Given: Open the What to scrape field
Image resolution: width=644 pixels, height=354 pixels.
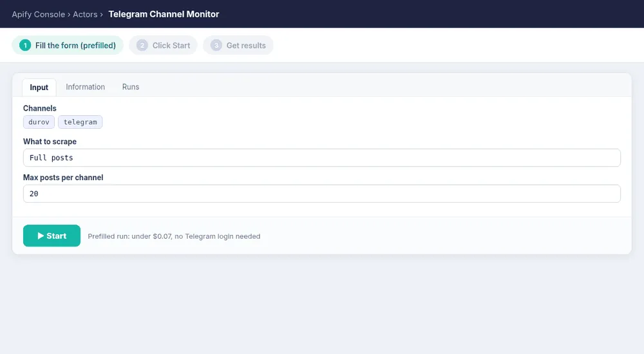Looking at the screenshot, I should (321, 158).
